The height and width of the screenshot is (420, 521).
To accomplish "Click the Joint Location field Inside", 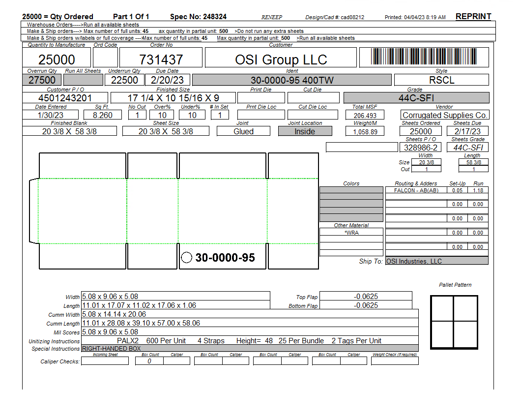I will point(305,131).
